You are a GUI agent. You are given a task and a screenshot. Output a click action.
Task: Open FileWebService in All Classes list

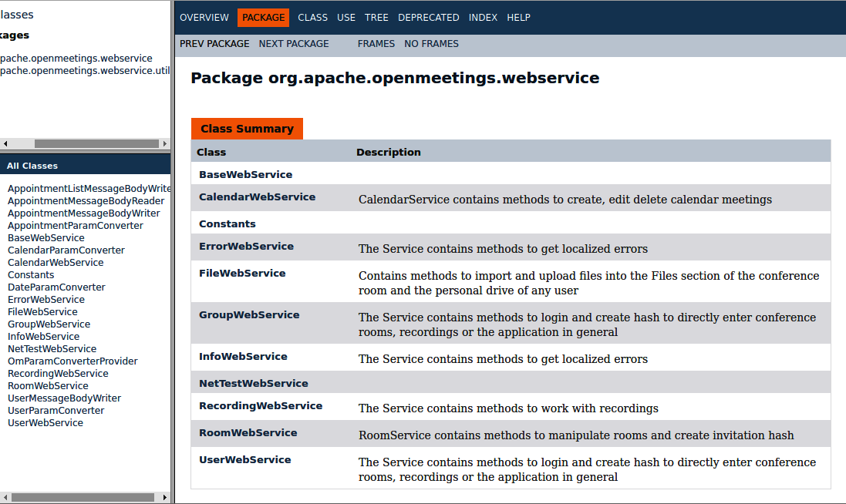coord(42,311)
